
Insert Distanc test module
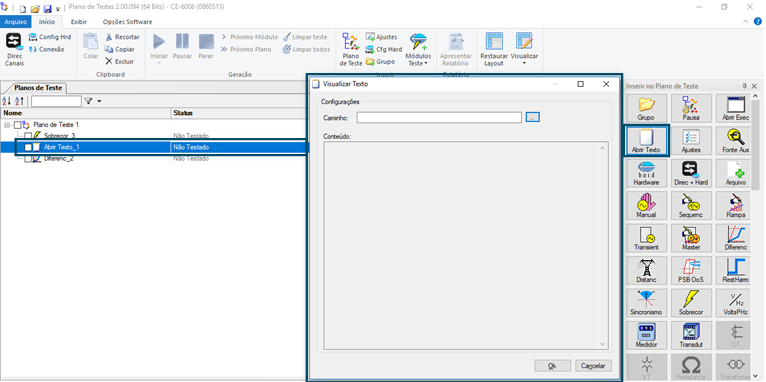[646, 270]
